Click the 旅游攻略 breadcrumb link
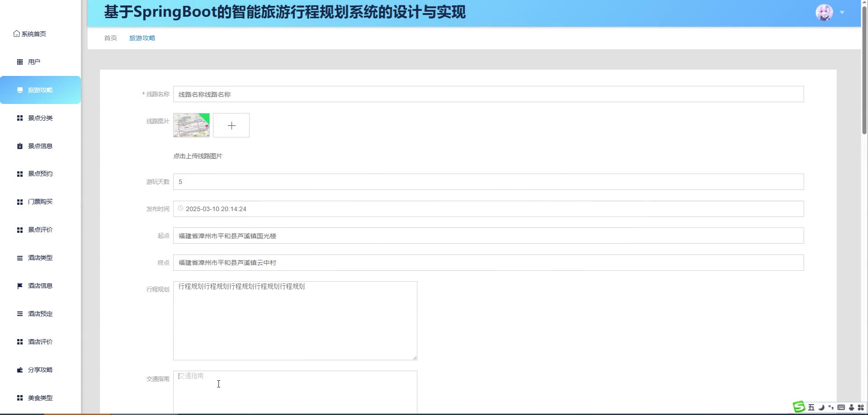The width and height of the screenshot is (868, 415). click(142, 38)
